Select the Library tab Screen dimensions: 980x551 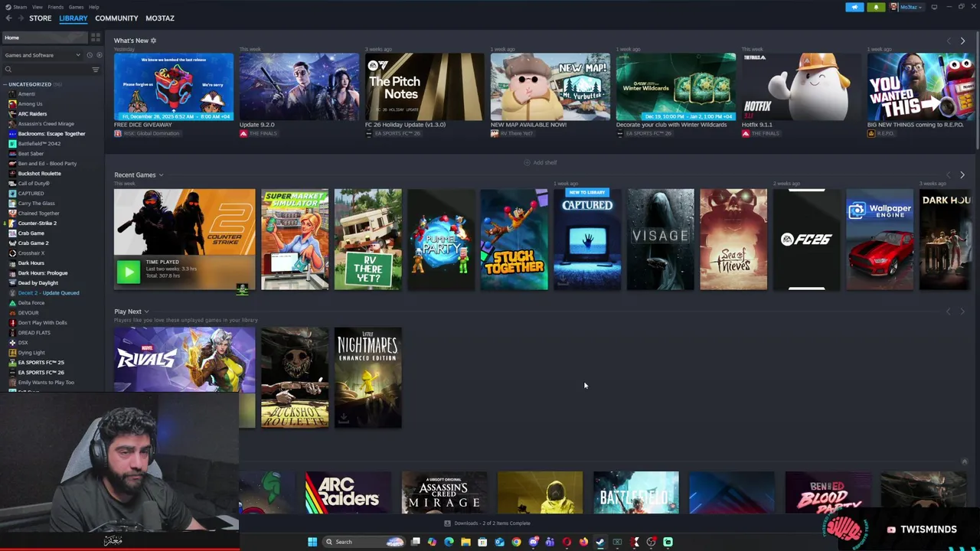click(x=73, y=18)
